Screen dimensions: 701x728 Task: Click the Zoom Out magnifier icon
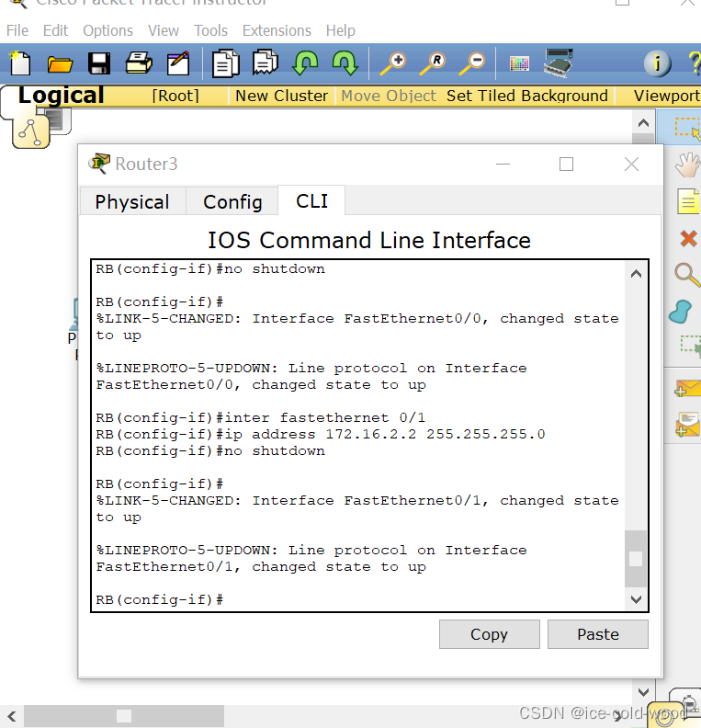471,63
